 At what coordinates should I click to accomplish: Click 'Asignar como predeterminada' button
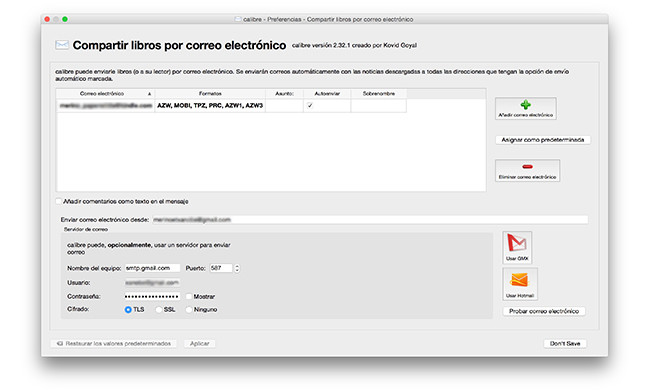tap(543, 140)
